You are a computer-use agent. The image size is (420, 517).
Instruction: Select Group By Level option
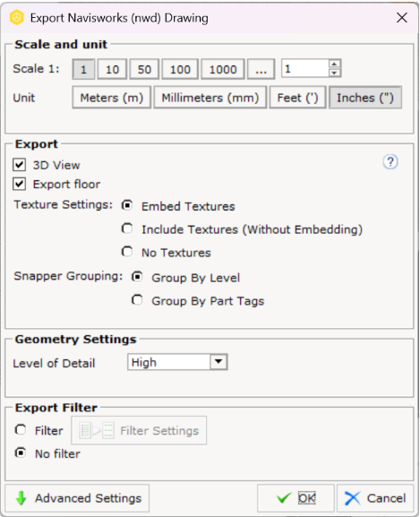[137, 277]
